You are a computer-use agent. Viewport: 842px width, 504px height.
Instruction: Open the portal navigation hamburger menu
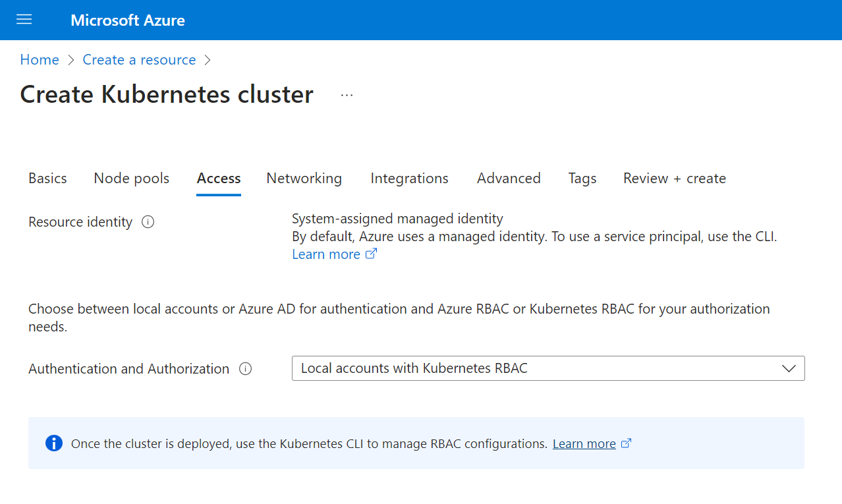coord(24,20)
